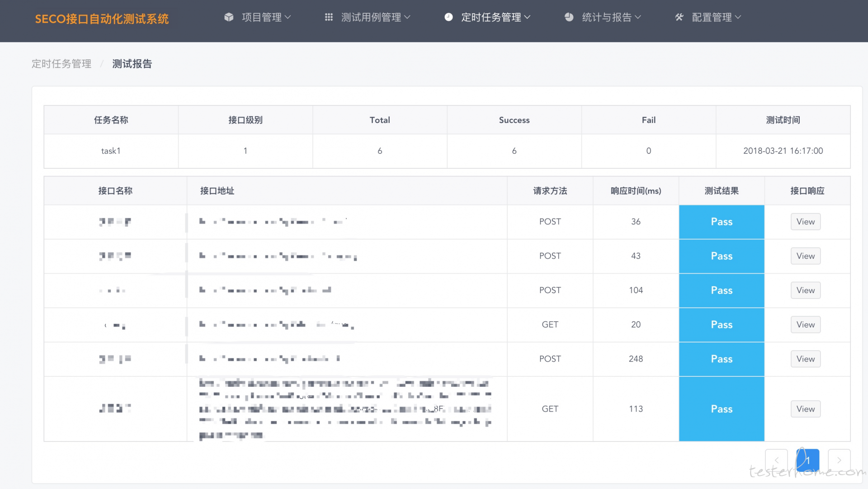View response for the 43 ms row
This screenshot has height=489, width=868.
(806, 256)
